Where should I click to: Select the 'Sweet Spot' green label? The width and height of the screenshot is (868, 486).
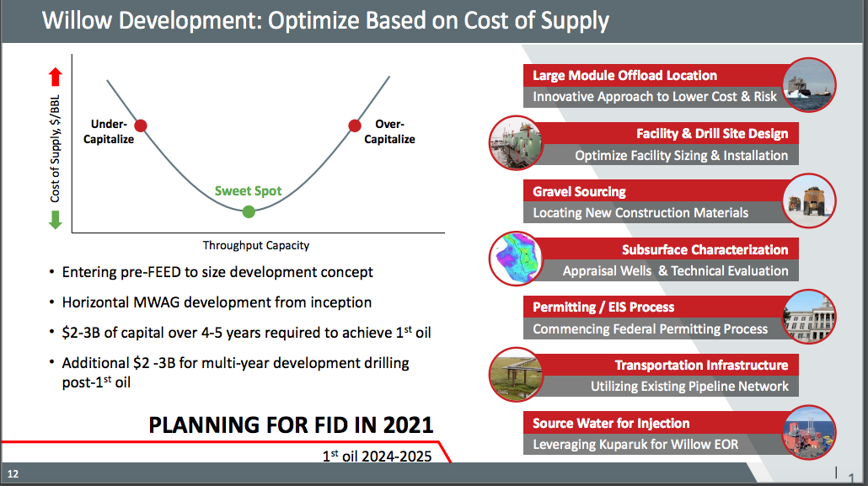(x=248, y=191)
